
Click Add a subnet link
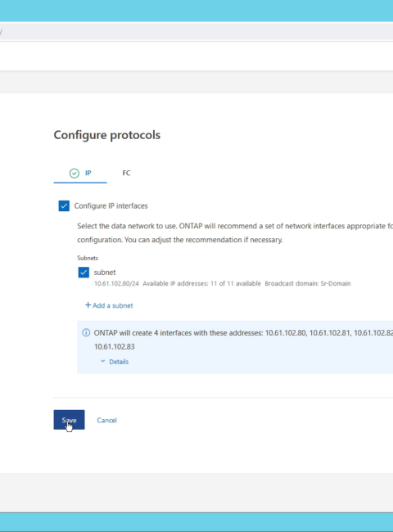113,305
